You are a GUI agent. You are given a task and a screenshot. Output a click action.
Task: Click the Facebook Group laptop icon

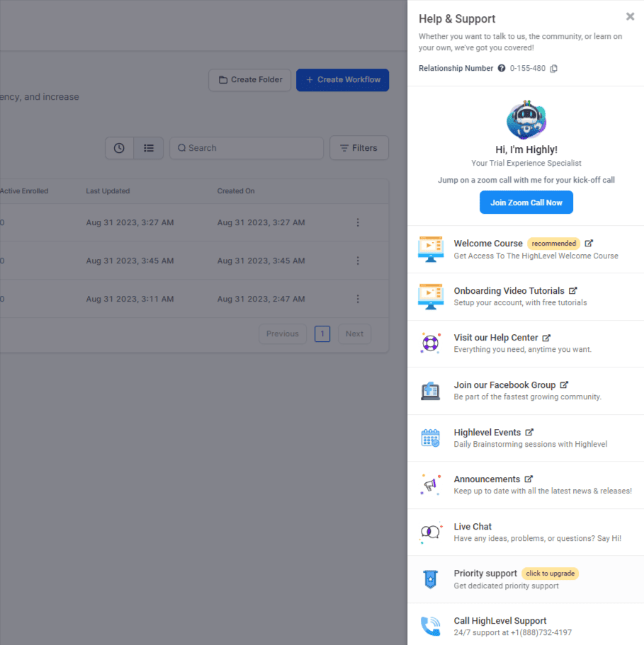coord(431,390)
